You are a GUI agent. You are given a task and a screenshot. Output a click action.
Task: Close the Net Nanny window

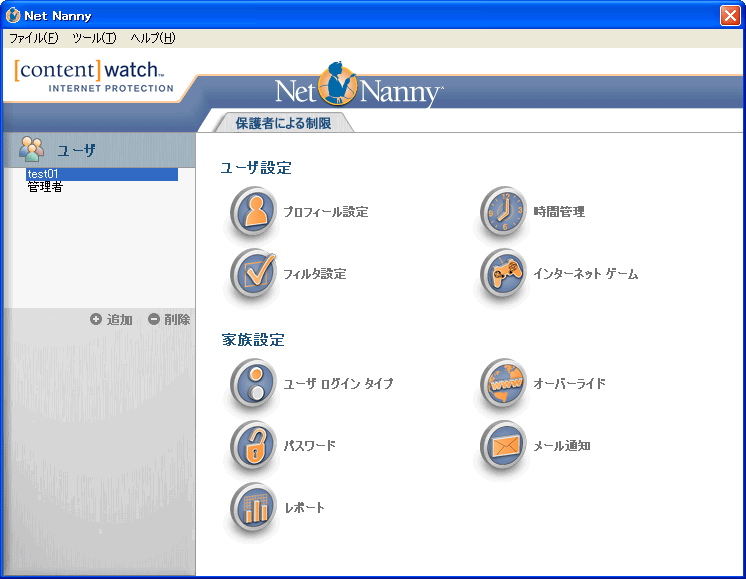point(730,16)
